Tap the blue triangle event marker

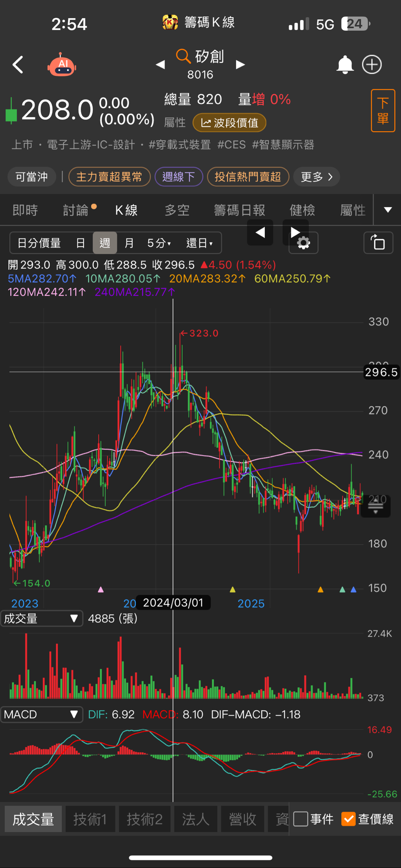(353, 589)
